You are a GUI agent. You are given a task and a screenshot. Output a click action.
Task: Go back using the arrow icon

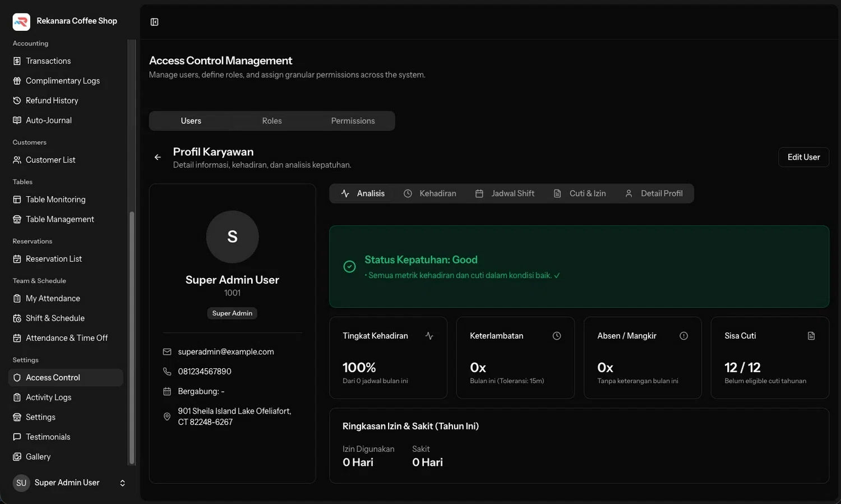pos(158,158)
